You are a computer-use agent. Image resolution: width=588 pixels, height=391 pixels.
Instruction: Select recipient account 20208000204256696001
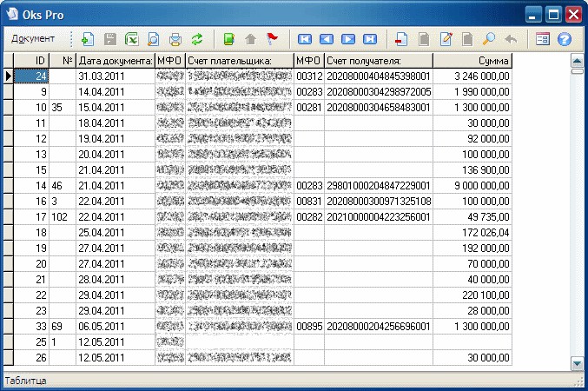pos(379,327)
